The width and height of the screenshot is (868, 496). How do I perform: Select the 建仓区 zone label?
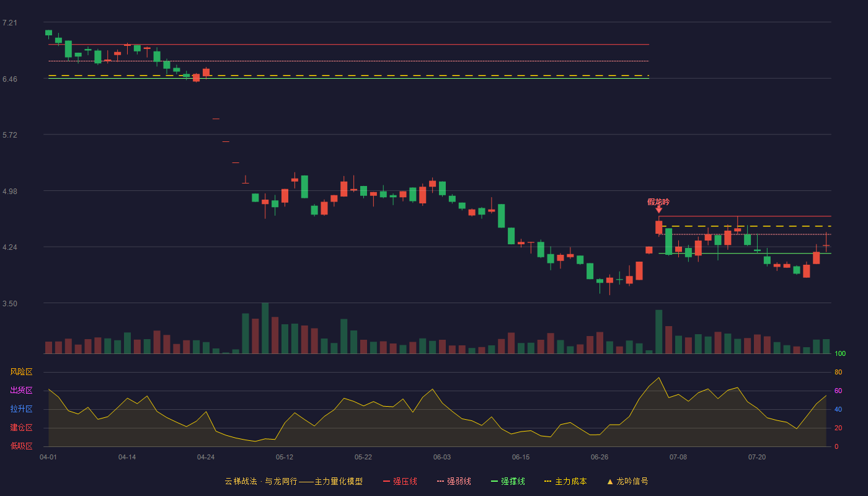click(x=21, y=428)
